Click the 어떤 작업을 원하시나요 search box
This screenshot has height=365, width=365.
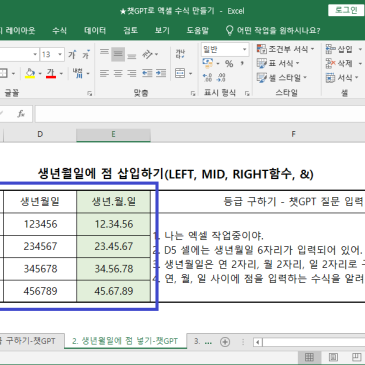point(273,31)
